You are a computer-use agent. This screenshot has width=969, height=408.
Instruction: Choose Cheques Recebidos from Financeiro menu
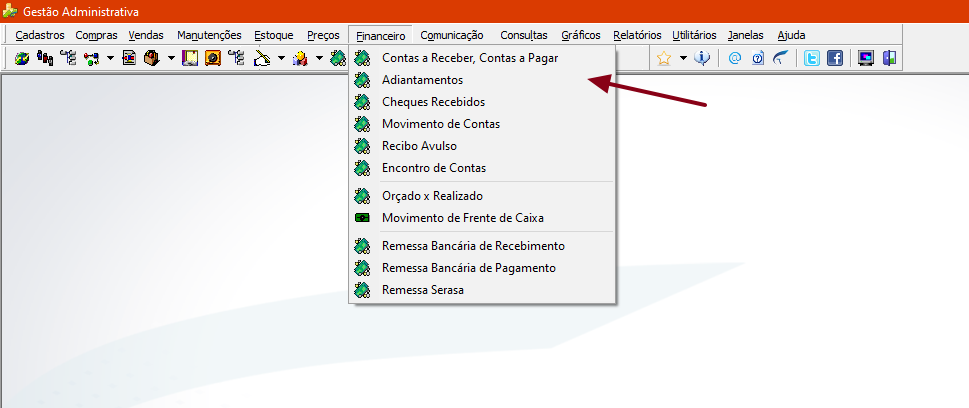(x=482, y=102)
